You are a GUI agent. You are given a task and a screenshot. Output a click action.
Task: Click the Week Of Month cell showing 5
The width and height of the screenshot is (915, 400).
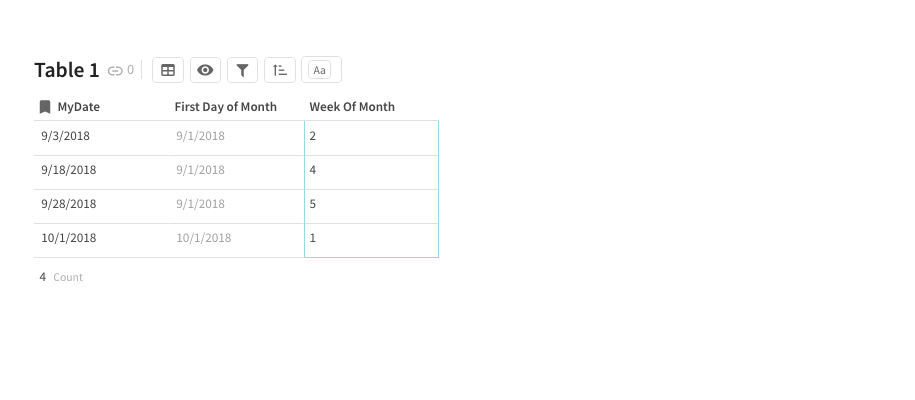click(371, 205)
